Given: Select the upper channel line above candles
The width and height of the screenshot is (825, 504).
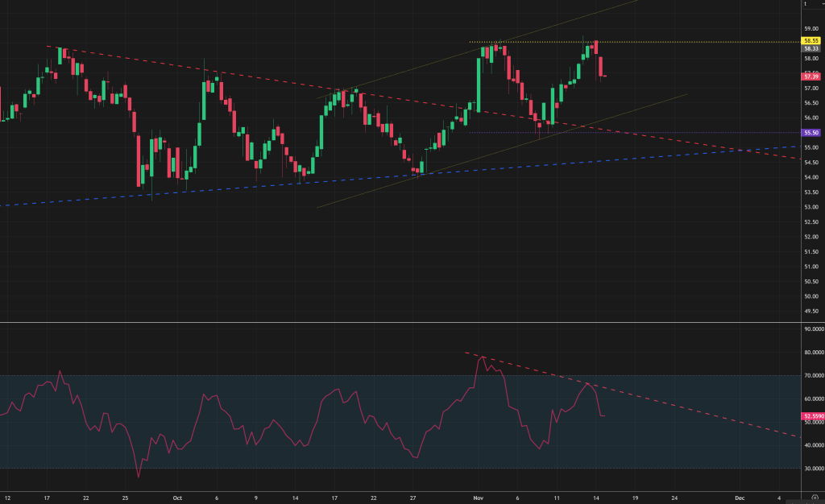Looking at the screenshot, I should tap(564, 23).
